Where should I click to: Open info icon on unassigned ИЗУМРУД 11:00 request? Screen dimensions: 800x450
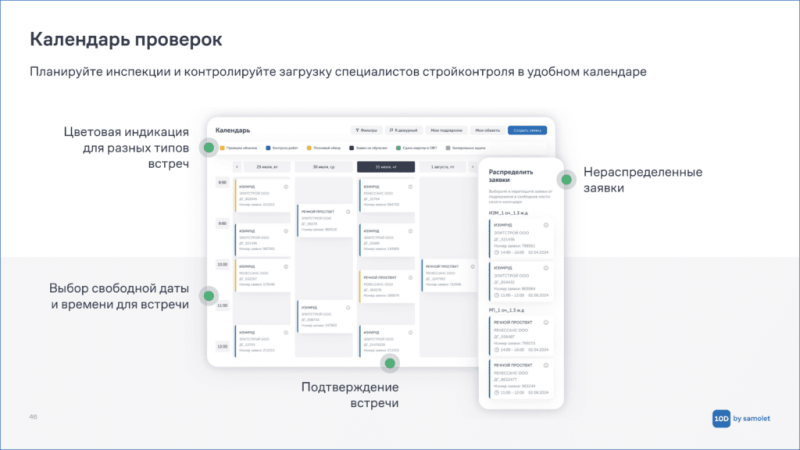[545, 268]
